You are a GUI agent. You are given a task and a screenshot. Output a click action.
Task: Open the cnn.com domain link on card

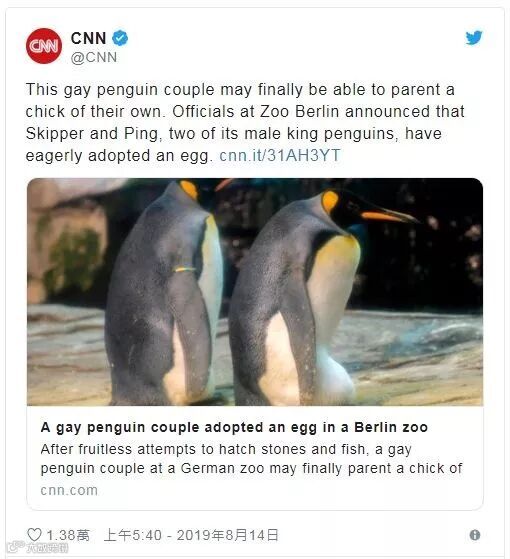click(x=69, y=490)
